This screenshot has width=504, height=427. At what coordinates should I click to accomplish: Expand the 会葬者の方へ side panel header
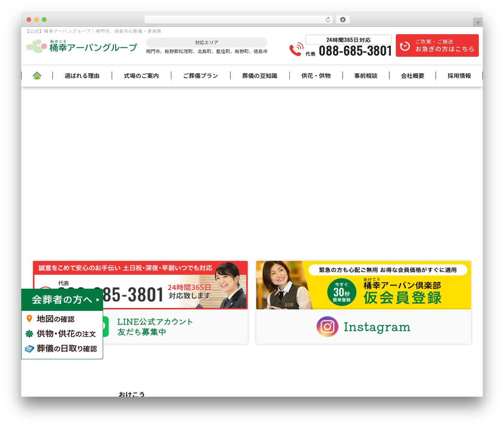62,300
